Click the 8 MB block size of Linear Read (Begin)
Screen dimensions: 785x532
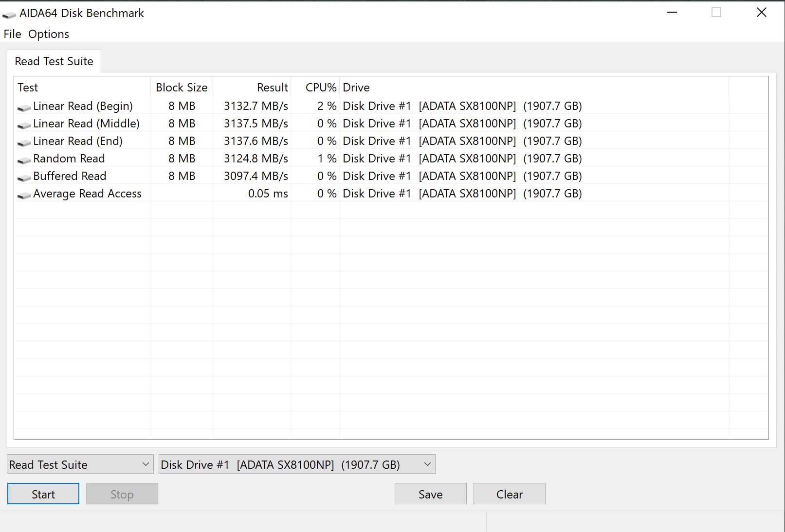point(182,106)
